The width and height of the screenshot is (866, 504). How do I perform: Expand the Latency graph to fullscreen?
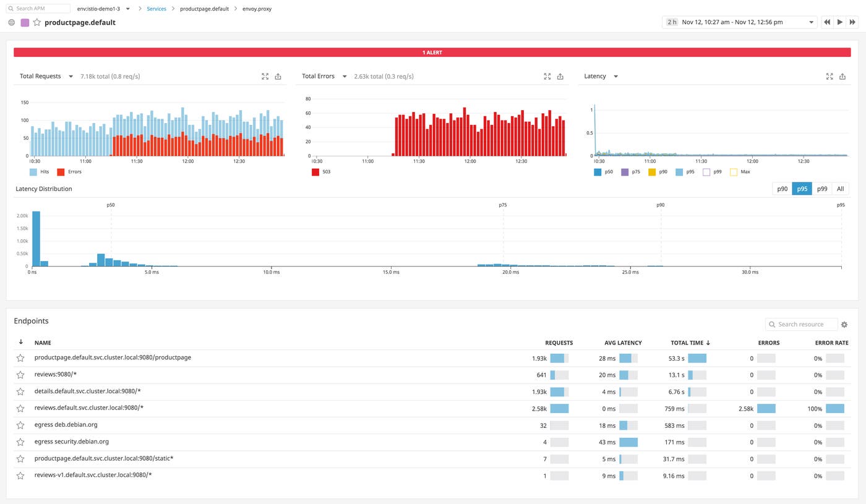tap(830, 77)
